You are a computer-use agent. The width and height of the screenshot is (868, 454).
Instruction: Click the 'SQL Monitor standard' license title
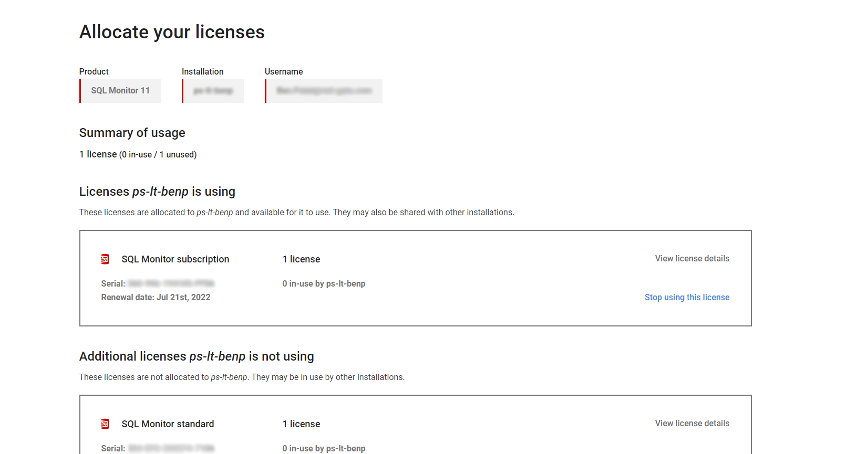pyautogui.click(x=168, y=424)
